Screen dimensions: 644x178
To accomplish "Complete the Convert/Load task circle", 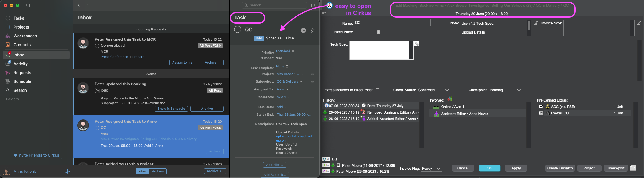I will coord(97,46).
